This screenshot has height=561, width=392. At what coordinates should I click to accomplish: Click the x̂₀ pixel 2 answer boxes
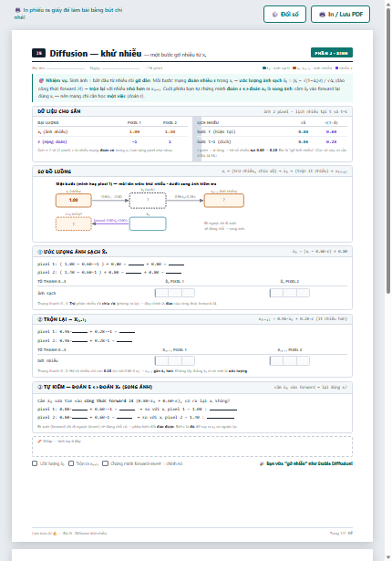point(290,293)
